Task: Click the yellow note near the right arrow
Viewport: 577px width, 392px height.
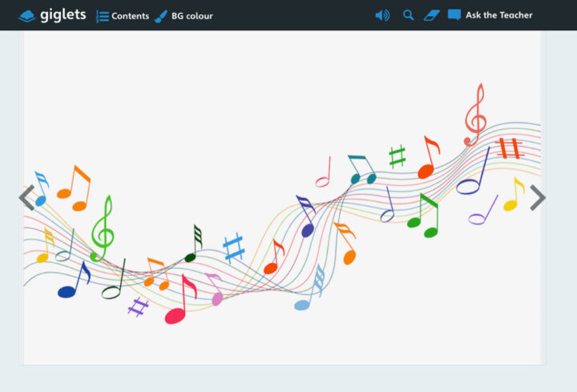Action: coord(513,196)
